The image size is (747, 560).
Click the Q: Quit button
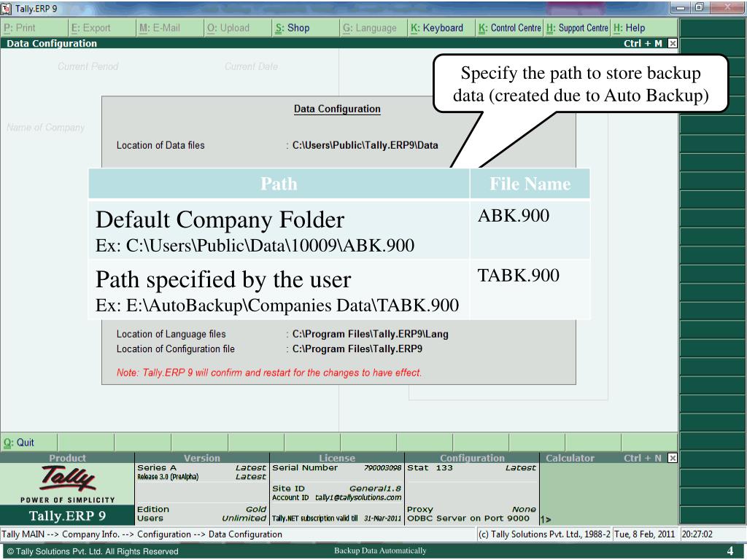point(28,443)
